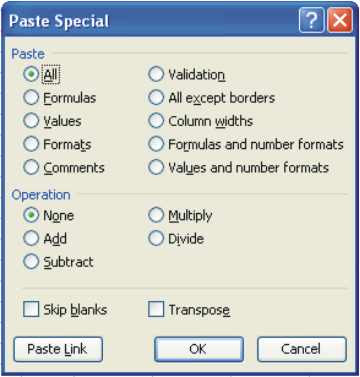Close the Paste Special dialog
Viewport: 360px width, 377px height.
(340, 20)
